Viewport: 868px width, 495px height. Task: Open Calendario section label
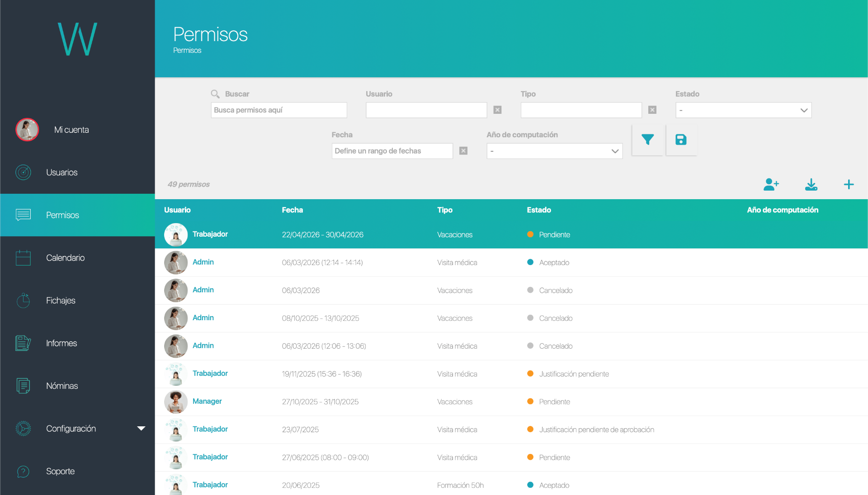65,258
